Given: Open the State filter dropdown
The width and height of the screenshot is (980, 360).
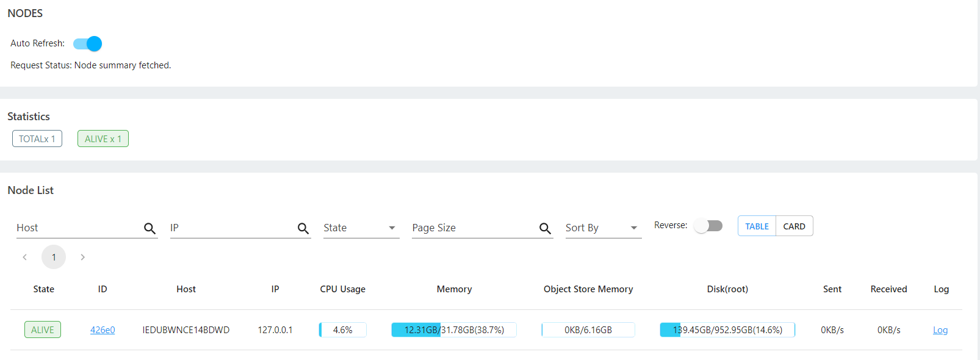Looking at the screenshot, I should 361,228.
